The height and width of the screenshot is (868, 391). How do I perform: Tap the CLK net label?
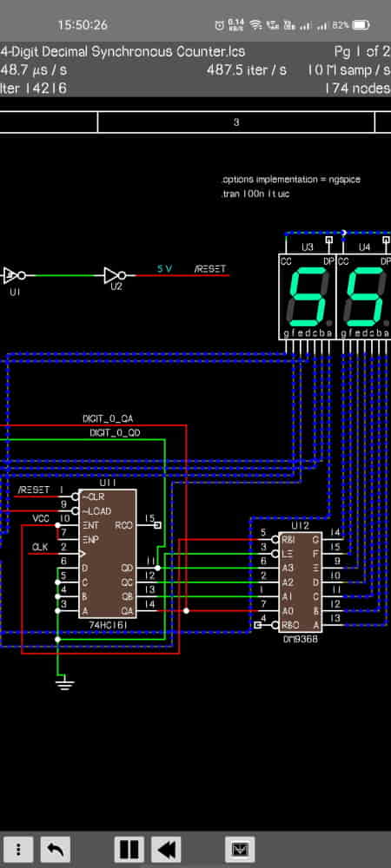[40, 547]
